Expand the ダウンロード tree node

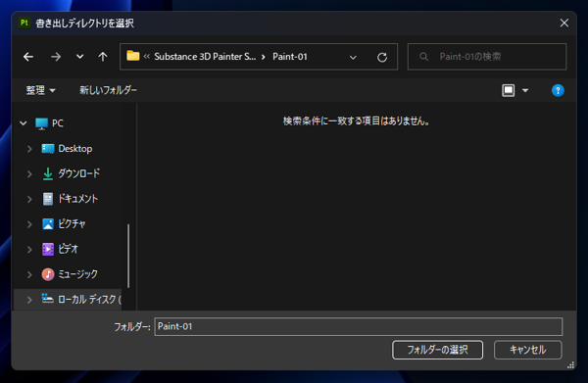pos(29,174)
